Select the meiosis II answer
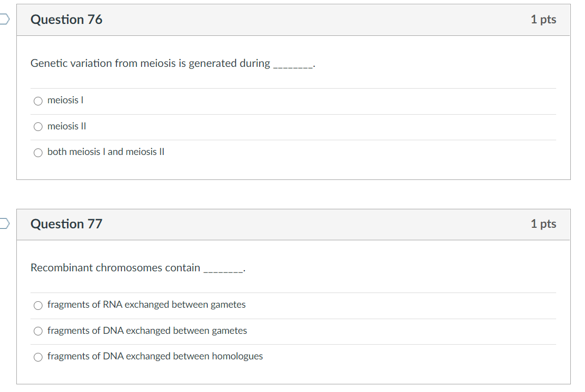Image resolution: width=585 pixels, height=392 pixels. point(38,126)
